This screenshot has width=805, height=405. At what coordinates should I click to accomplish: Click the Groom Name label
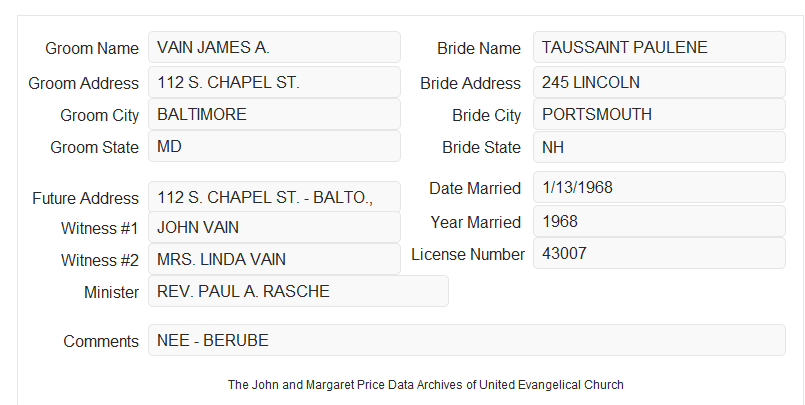tap(92, 48)
